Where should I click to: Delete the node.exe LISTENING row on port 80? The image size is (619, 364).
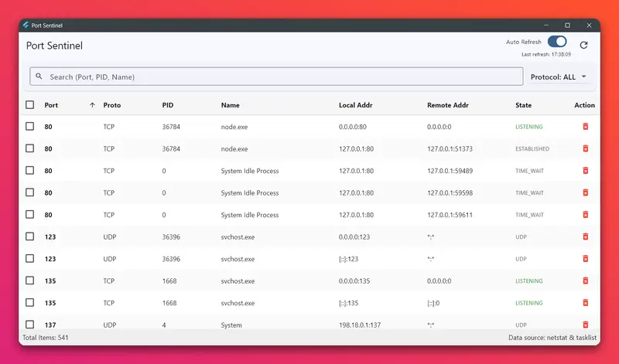585,127
